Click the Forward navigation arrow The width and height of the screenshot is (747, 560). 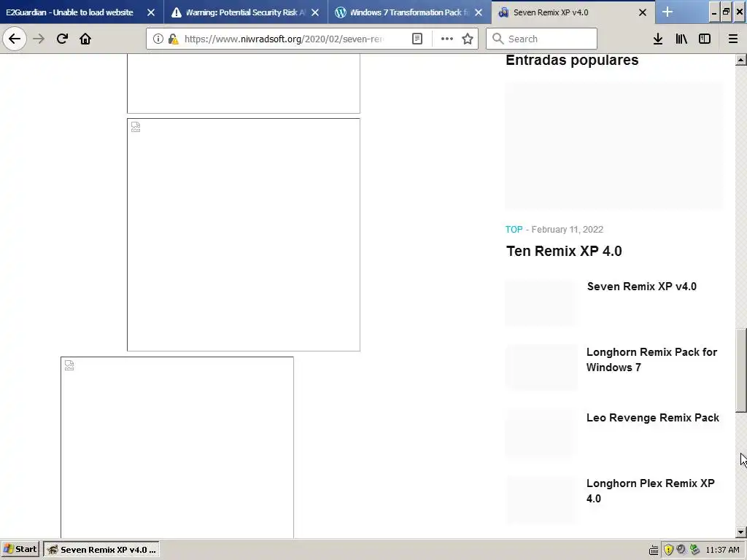pos(39,39)
